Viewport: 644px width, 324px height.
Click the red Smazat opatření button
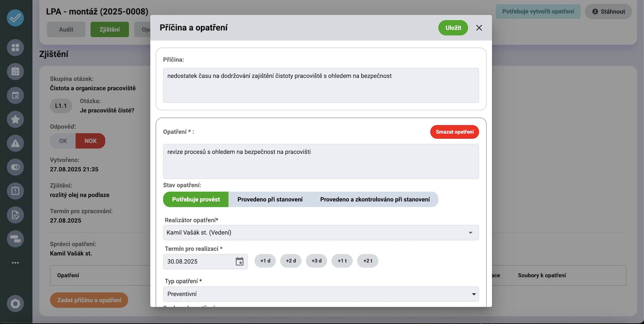pos(454,132)
